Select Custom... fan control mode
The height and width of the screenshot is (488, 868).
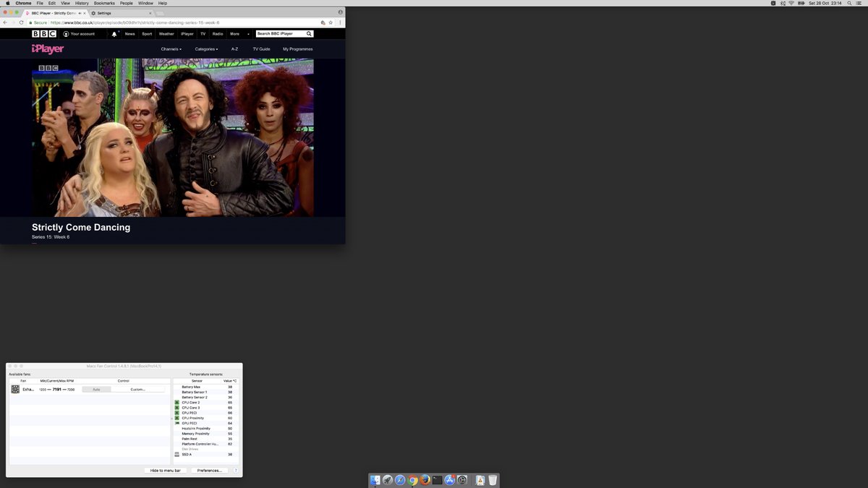coord(138,389)
